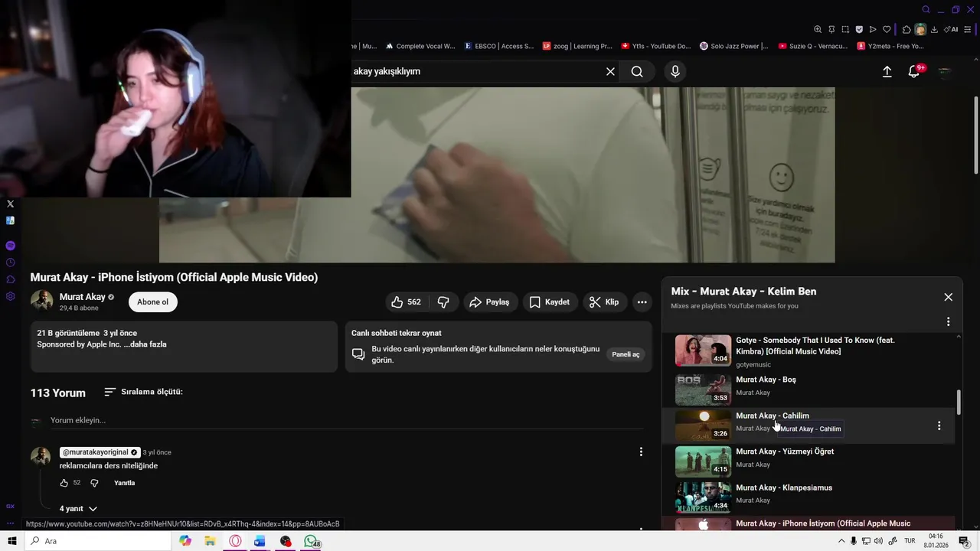Screen dimensions: 980x551
Task: Toggle the ad blocker shield icon
Action: pos(859,29)
